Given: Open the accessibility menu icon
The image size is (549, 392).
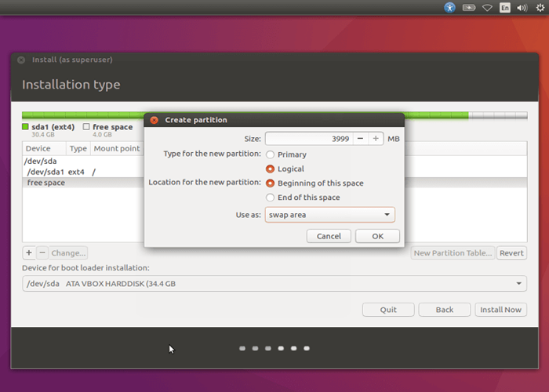Looking at the screenshot, I should pyautogui.click(x=449, y=7).
